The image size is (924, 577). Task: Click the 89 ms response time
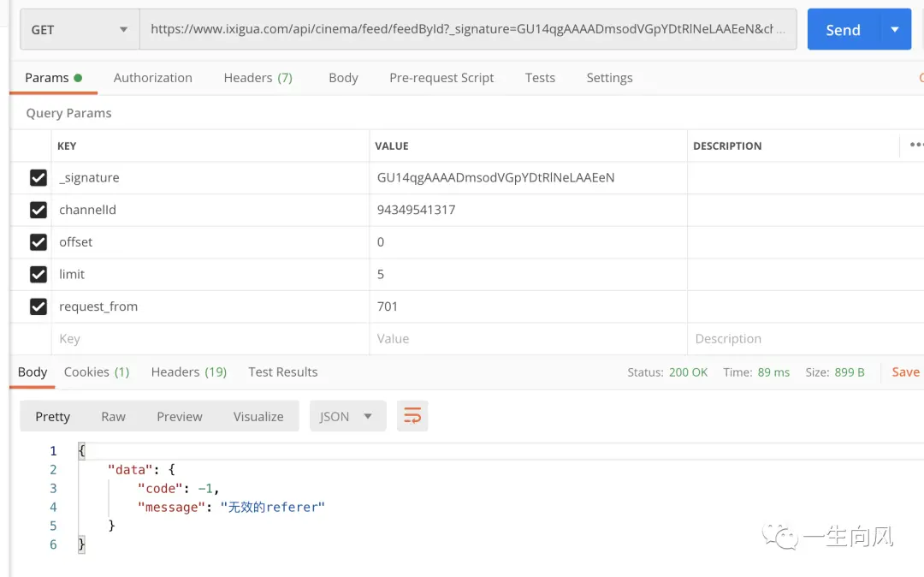(773, 372)
